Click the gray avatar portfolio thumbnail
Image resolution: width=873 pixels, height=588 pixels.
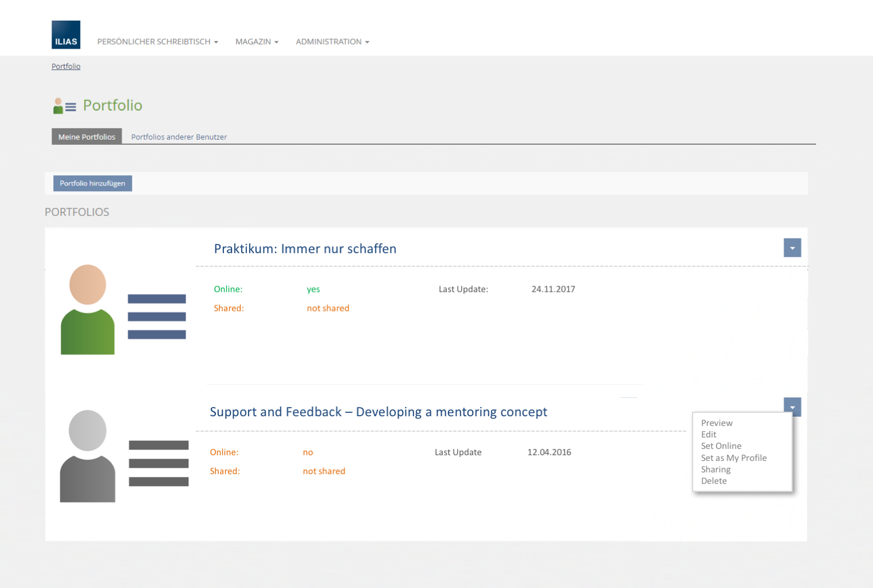point(124,456)
